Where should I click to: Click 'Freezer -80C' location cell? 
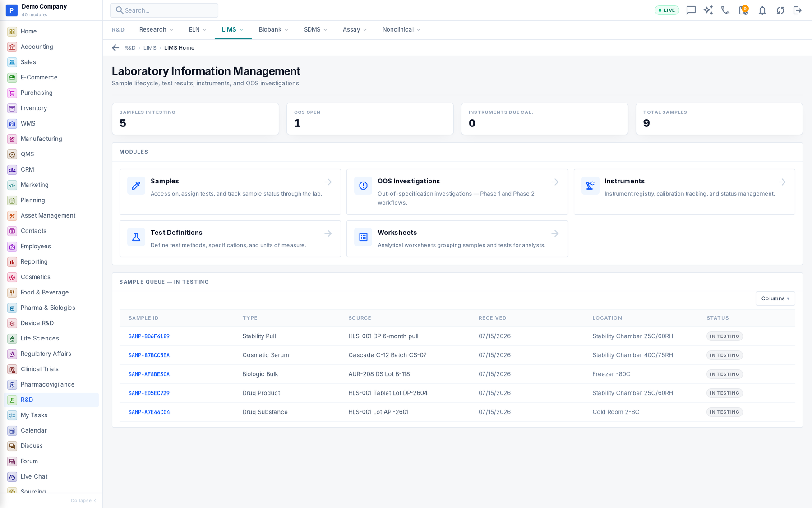click(x=611, y=374)
